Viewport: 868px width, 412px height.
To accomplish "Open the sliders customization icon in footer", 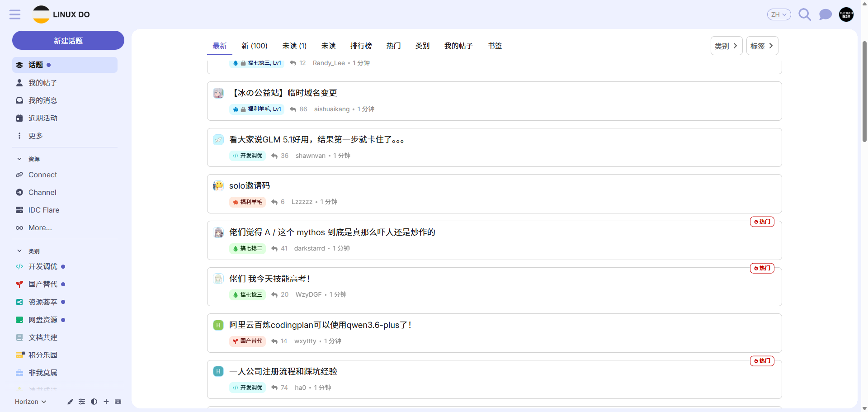I will point(82,402).
